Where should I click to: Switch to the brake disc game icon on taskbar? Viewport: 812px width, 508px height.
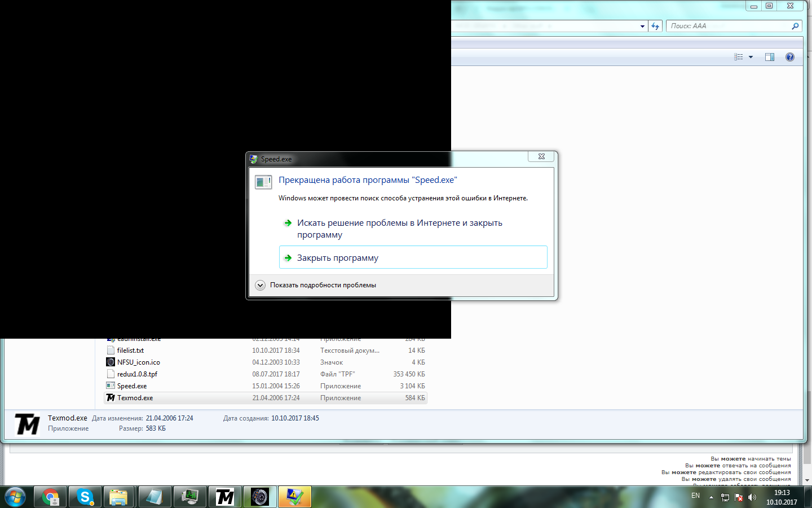(260, 497)
